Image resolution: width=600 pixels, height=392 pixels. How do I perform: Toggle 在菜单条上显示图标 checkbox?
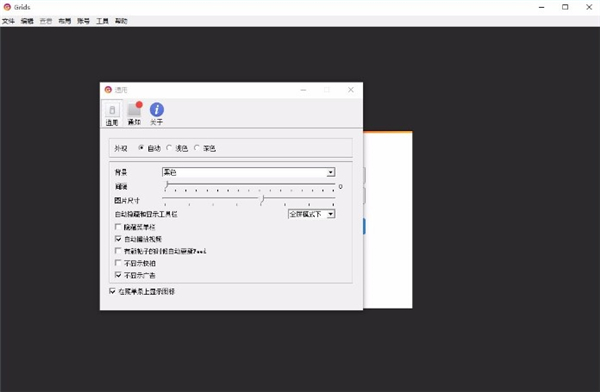[112, 291]
